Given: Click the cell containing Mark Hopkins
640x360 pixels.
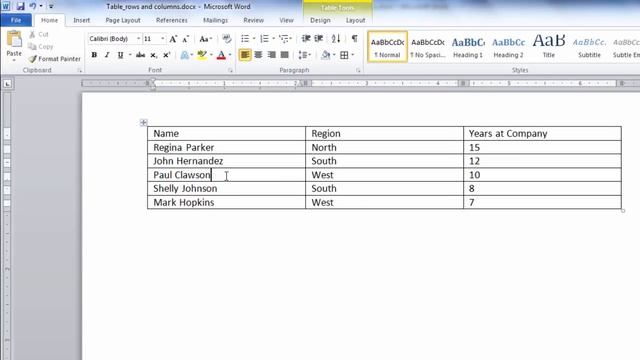Looking at the screenshot, I should (227, 202).
